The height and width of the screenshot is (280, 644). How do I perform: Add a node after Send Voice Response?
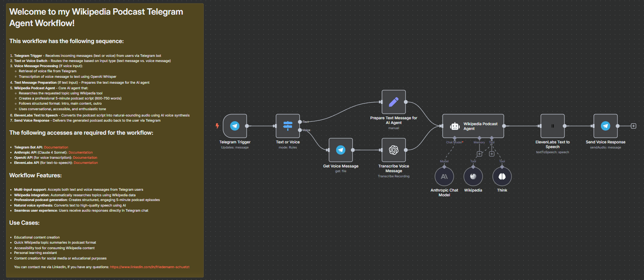tap(633, 126)
